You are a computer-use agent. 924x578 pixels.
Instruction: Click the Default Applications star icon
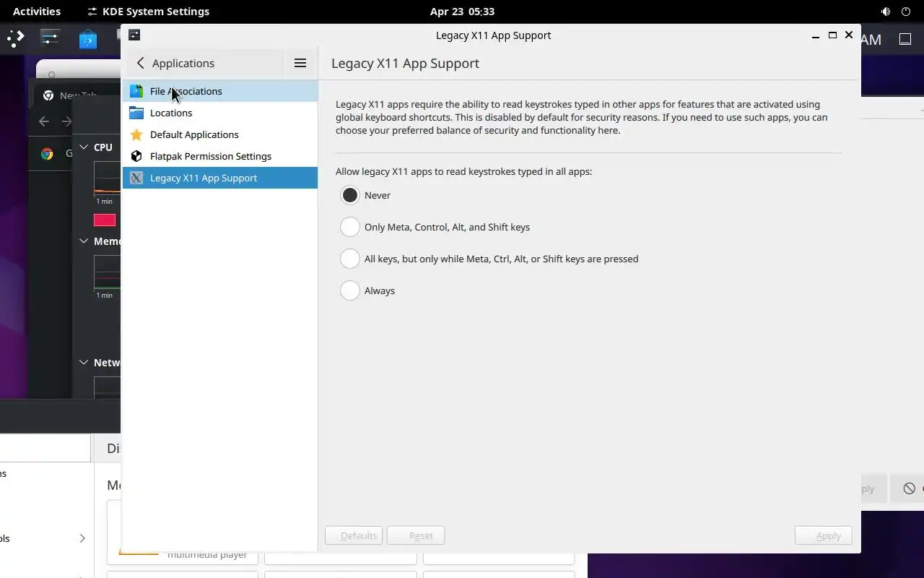(x=136, y=134)
